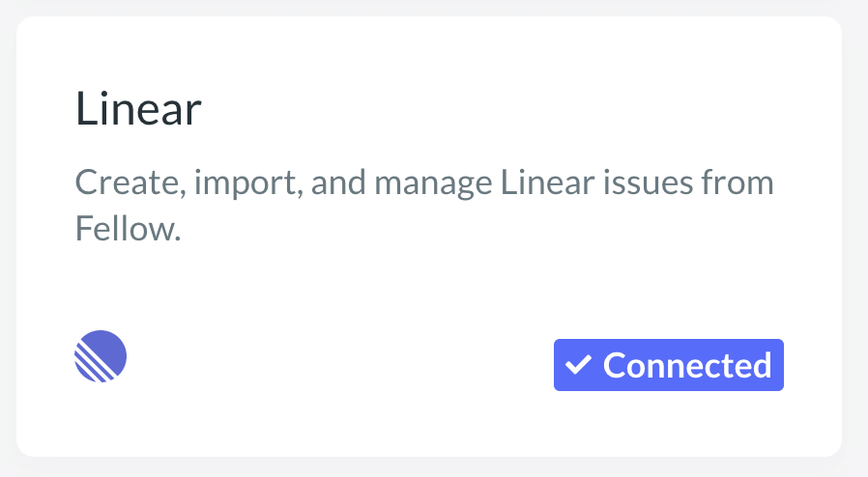Click the white tick on Connected
The image size is (868, 477).
pos(578,365)
